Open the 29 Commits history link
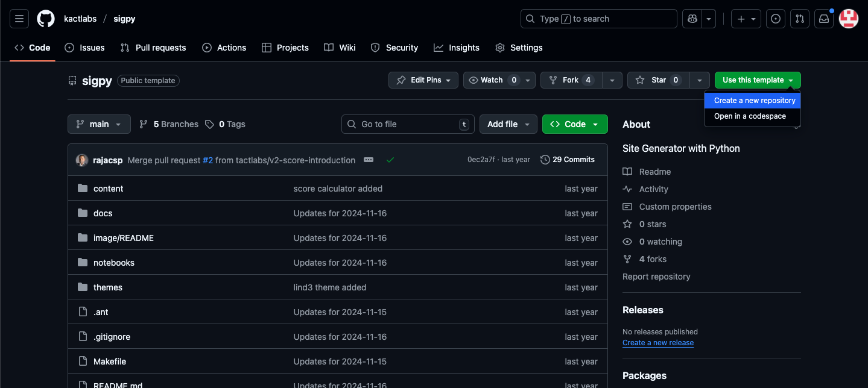 click(x=568, y=160)
